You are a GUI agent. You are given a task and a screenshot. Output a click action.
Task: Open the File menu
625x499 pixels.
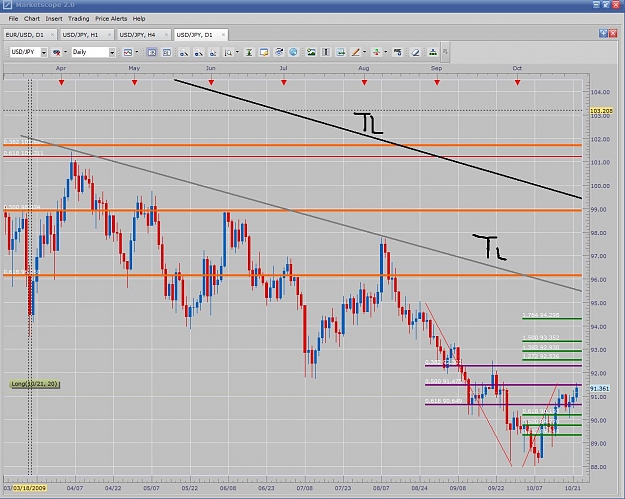click(13, 19)
